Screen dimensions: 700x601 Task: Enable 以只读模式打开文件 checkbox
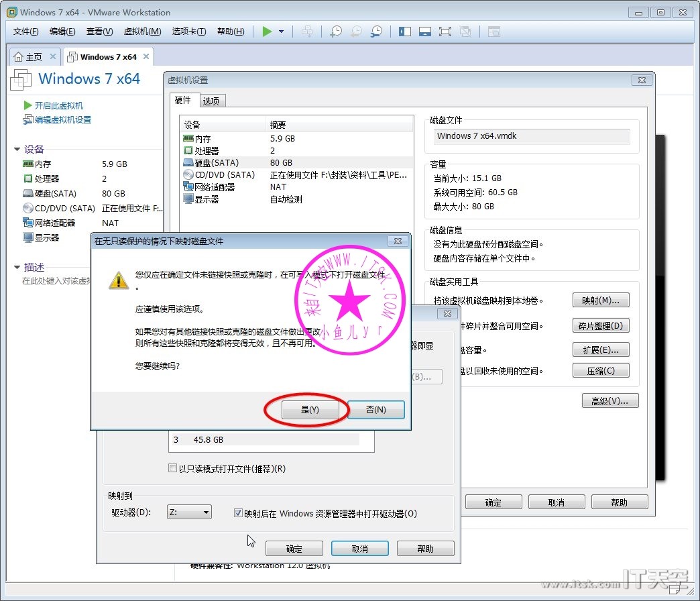coord(173,469)
